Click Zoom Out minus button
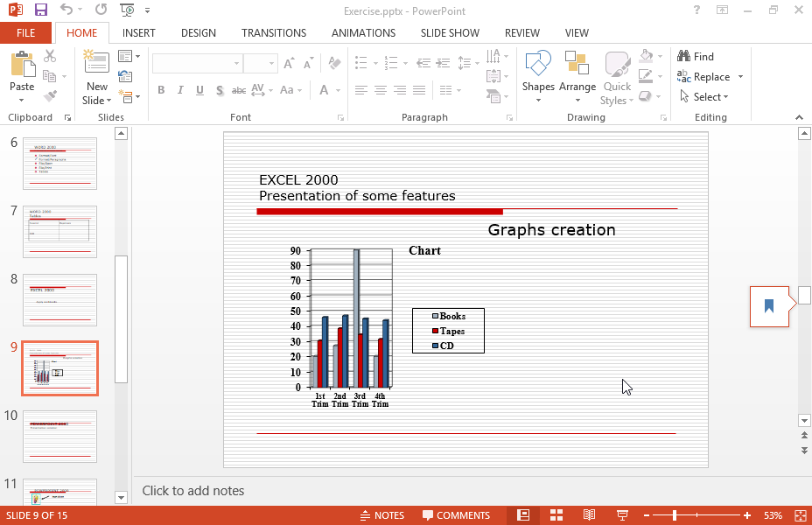The width and height of the screenshot is (812, 525). (x=647, y=515)
